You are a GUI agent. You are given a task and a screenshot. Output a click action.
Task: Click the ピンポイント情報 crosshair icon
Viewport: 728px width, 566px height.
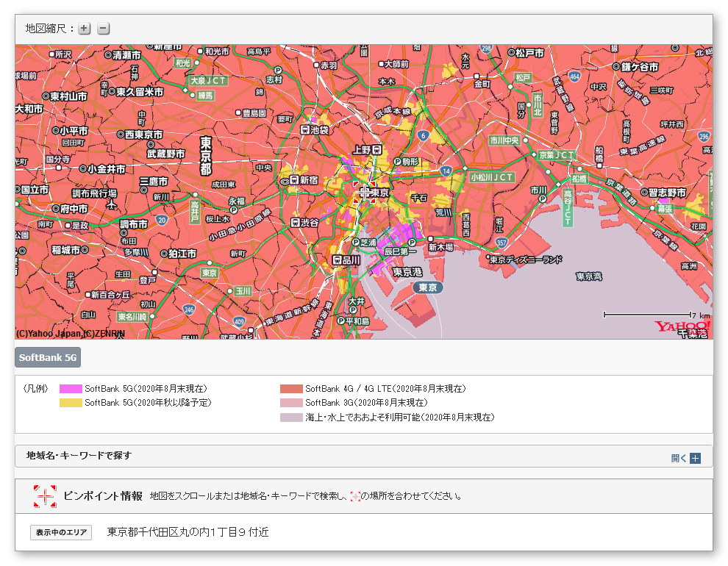(45, 496)
